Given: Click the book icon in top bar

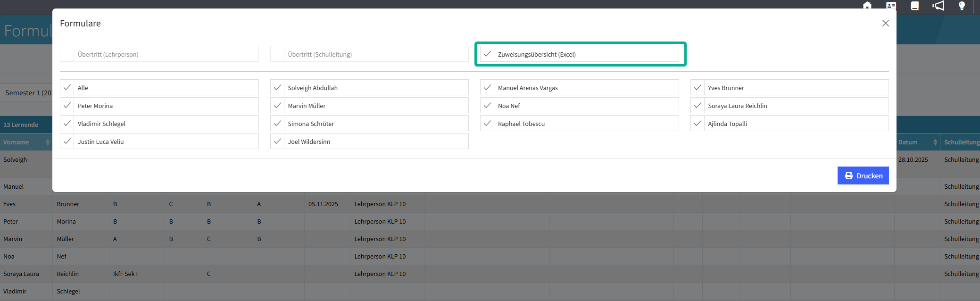Looking at the screenshot, I should tap(914, 6).
